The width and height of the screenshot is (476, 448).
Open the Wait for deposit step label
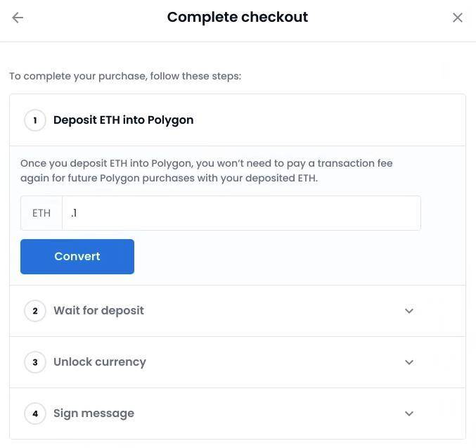[98, 311]
